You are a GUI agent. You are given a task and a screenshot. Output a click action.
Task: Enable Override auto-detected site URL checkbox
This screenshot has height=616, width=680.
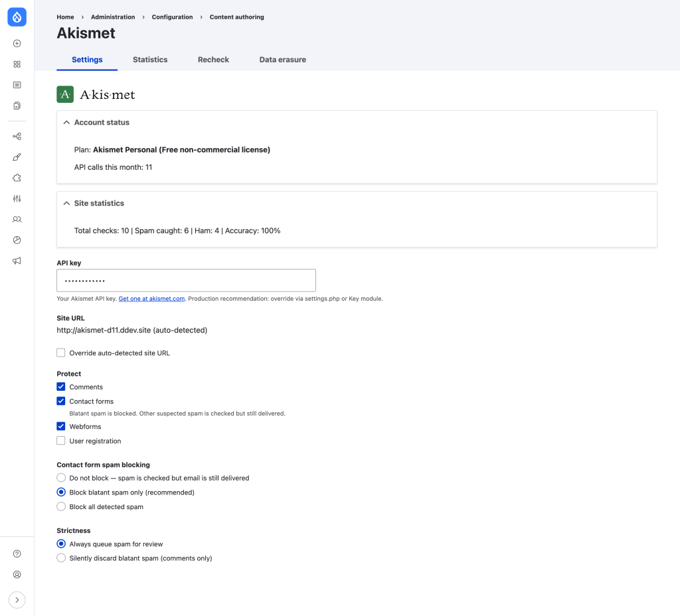pyautogui.click(x=61, y=353)
